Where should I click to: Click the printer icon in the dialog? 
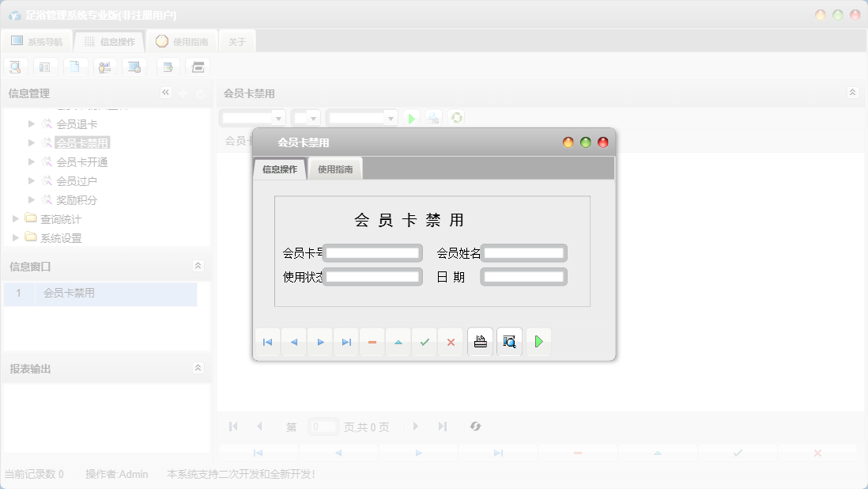(x=480, y=341)
